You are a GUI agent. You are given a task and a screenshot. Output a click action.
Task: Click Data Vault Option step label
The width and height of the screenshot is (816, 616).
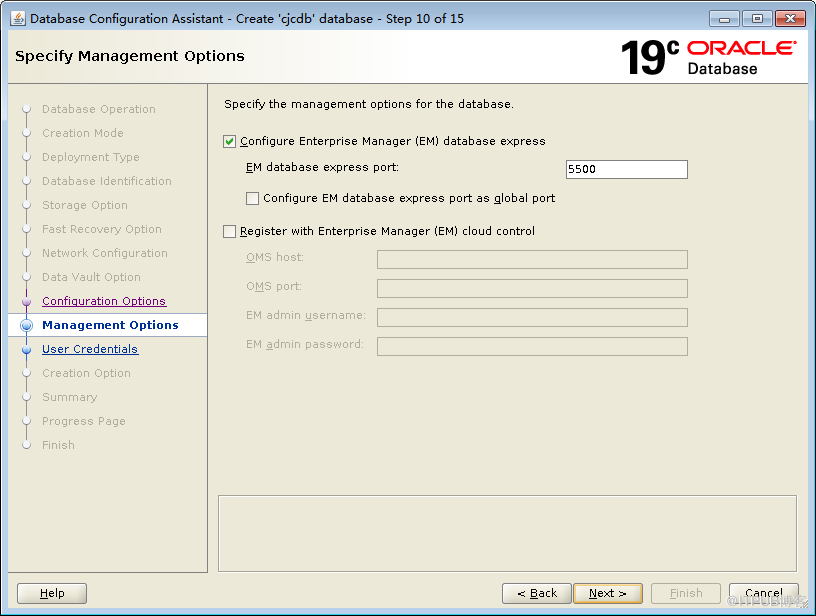pyautogui.click(x=91, y=277)
